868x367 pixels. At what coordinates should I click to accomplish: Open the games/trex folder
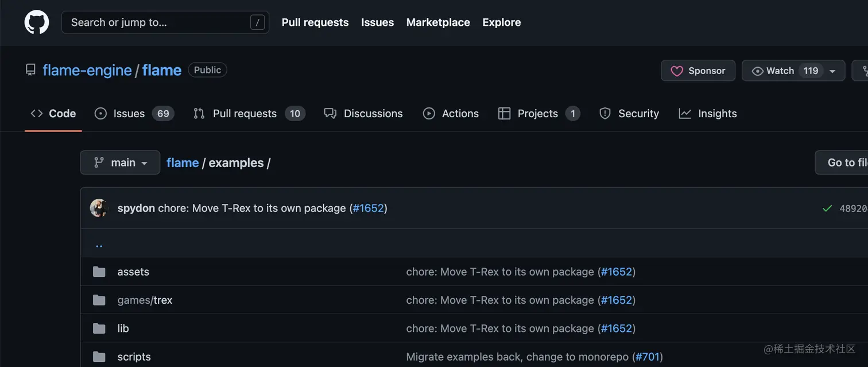pos(145,300)
